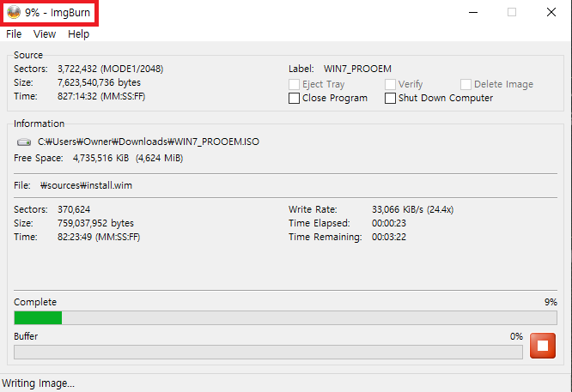Click the green Complete progress bar

click(x=285, y=317)
